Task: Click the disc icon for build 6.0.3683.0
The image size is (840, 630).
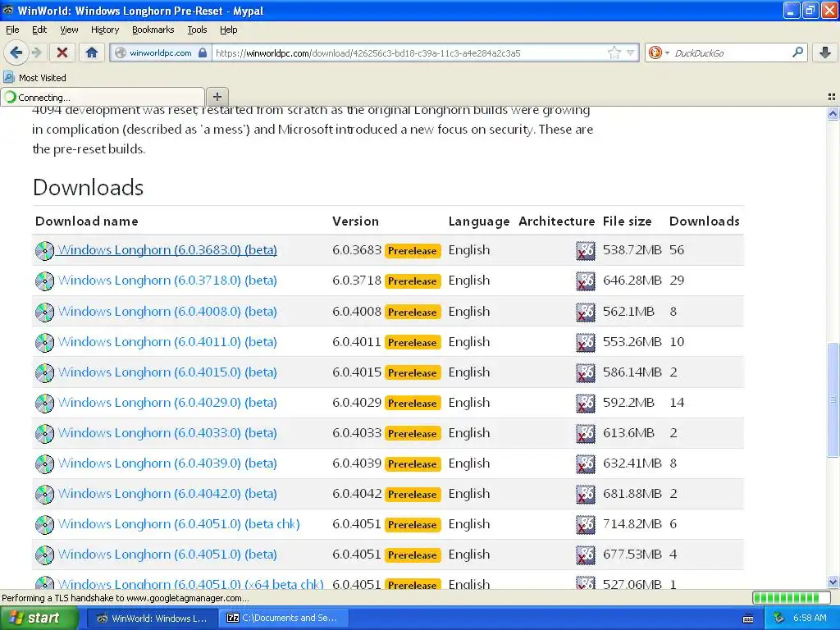Action: (x=44, y=251)
